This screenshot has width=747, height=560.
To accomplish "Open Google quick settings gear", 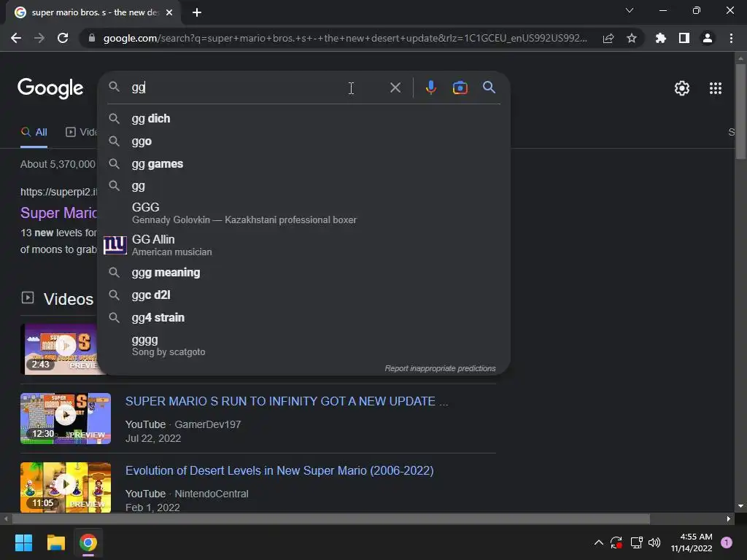I will point(682,88).
